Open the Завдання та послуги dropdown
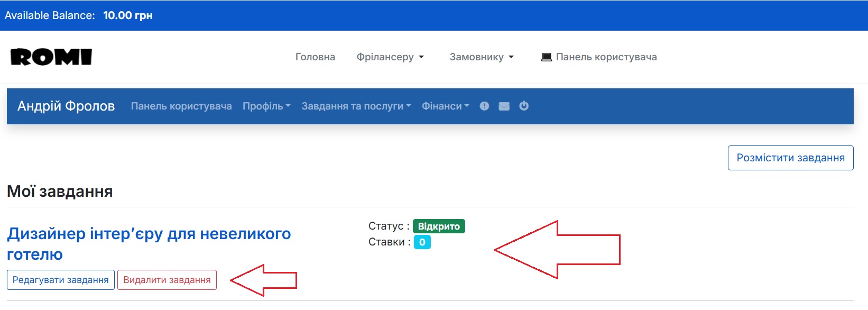868x310 pixels. (356, 106)
